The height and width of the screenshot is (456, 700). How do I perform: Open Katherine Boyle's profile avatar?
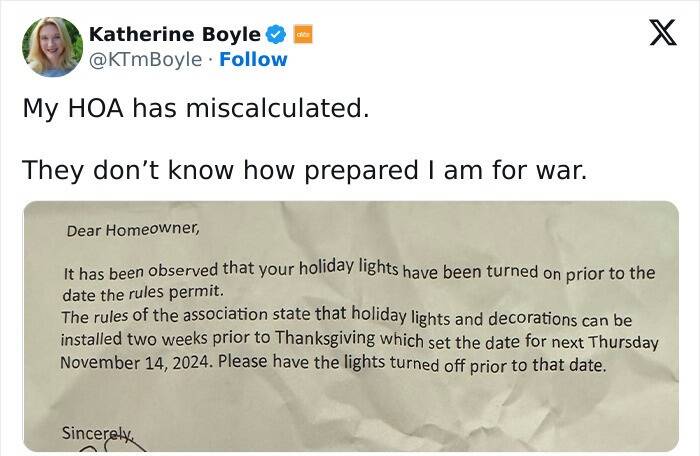click(x=51, y=46)
